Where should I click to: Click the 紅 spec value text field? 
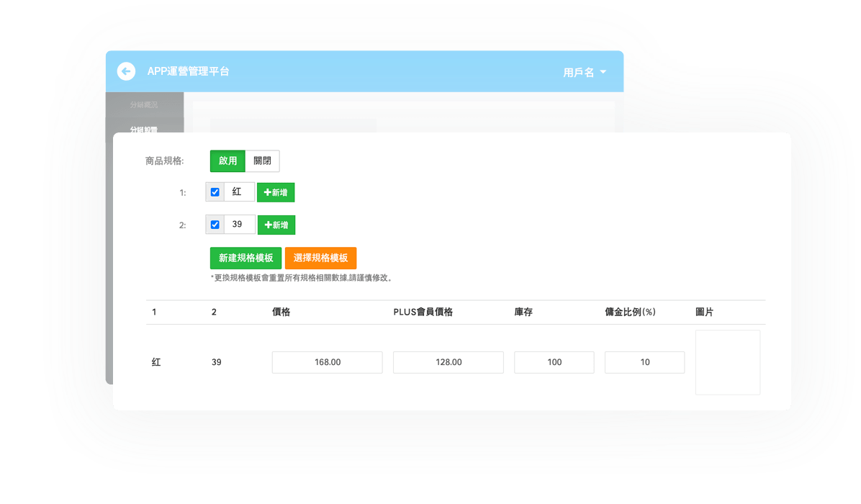pyautogui.click(x=238, y=192)
